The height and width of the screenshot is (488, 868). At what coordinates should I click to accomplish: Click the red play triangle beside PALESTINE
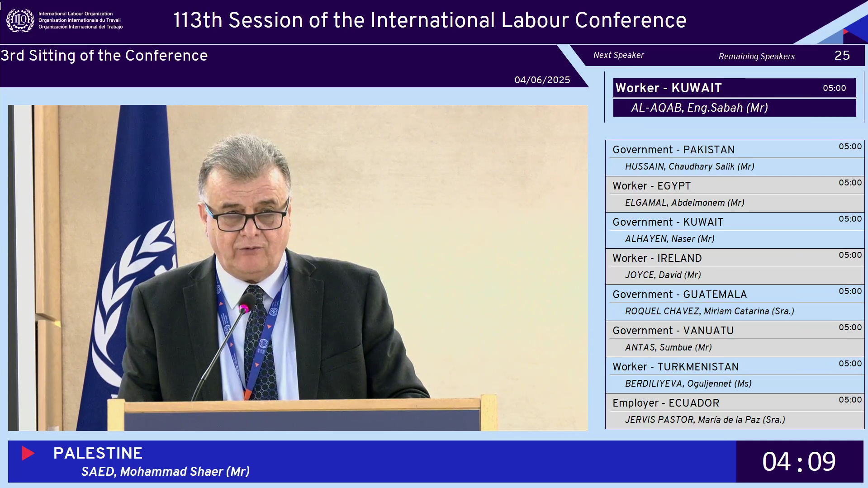click(28, 453)
